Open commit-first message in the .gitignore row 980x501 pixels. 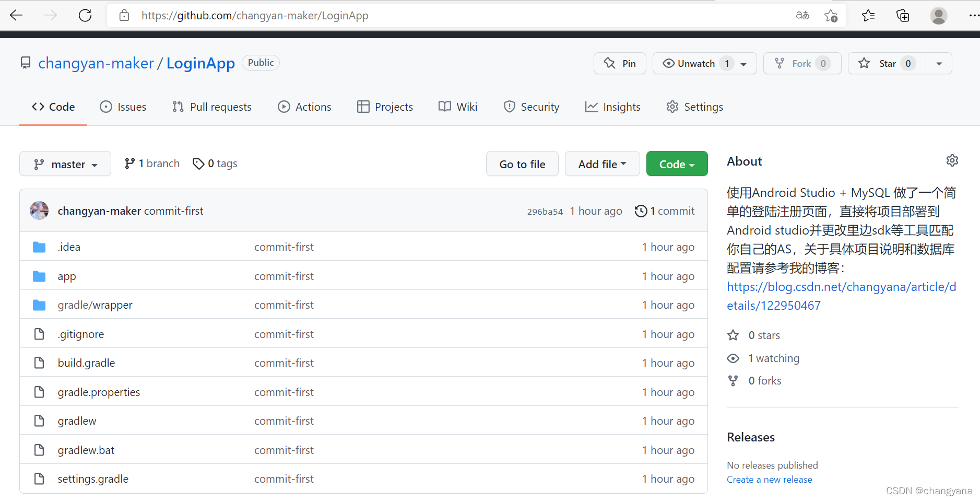[284, 334]
